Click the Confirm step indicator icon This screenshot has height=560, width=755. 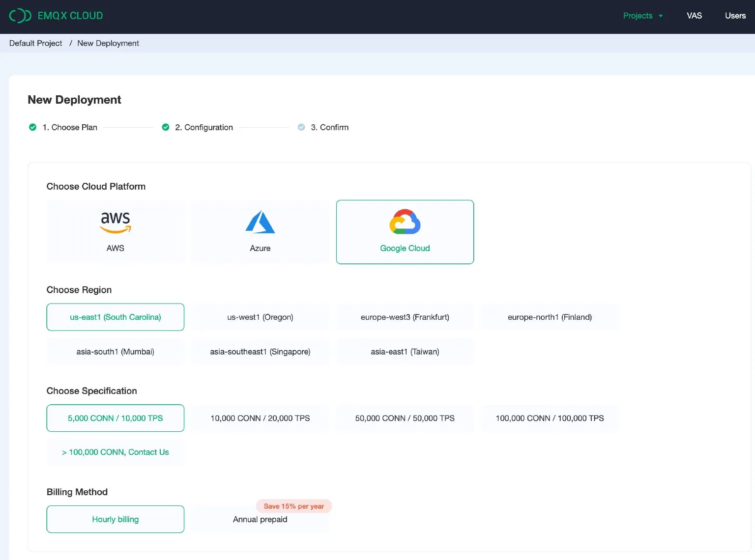(x=301, y=127)
